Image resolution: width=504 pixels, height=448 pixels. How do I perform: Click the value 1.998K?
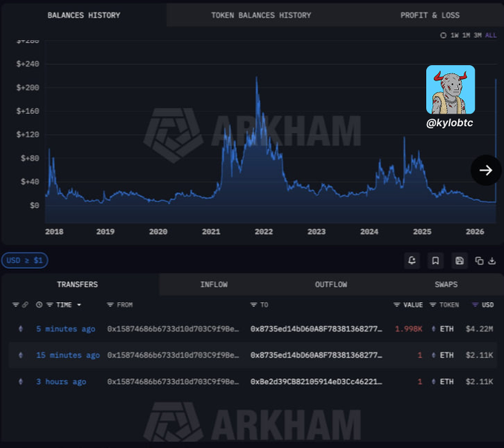(408, 329)
